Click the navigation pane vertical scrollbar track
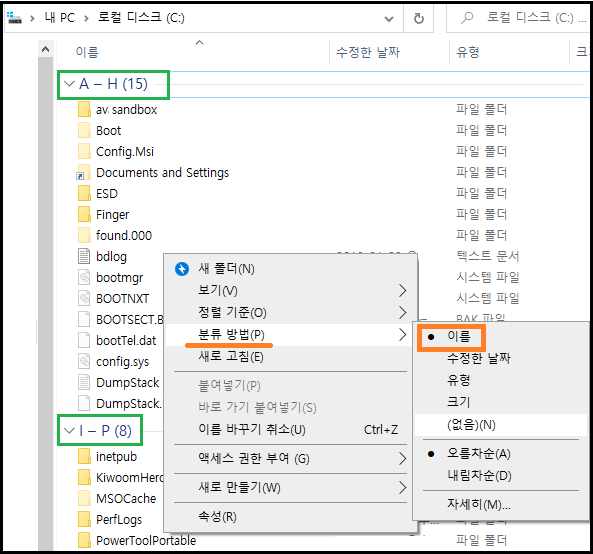 click(x=45, y=303)
